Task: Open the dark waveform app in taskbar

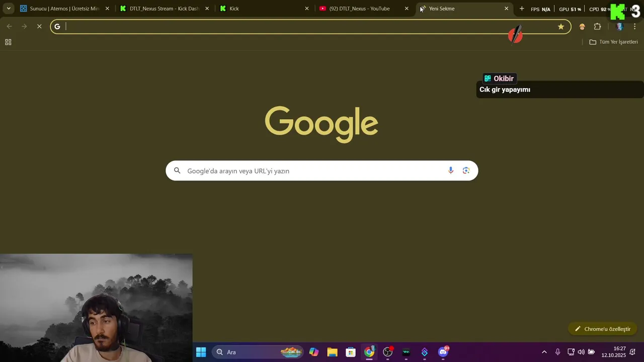Action: (x=406, y=352)
